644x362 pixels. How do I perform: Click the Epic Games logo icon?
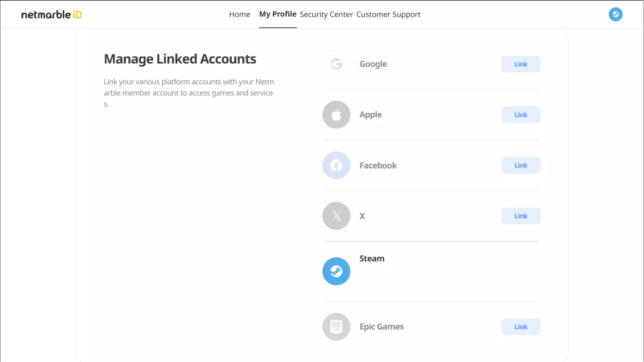click(336, 327)
